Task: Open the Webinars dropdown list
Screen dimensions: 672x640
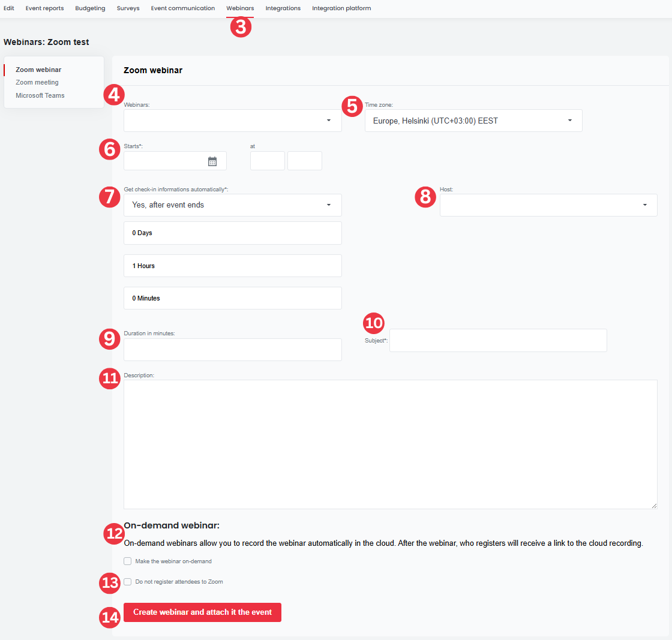Action: [233, 121]
